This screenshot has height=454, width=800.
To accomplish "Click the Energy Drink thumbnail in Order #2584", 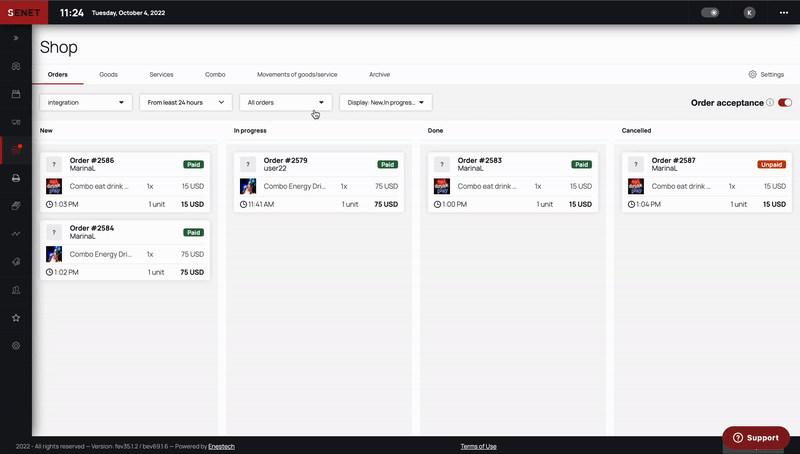I will 54,254.
